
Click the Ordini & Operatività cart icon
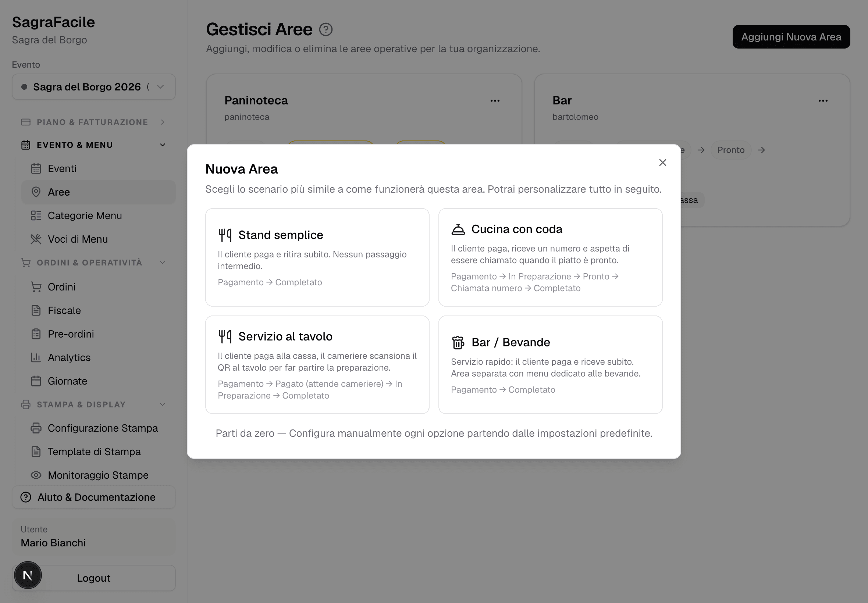point(26,263)
